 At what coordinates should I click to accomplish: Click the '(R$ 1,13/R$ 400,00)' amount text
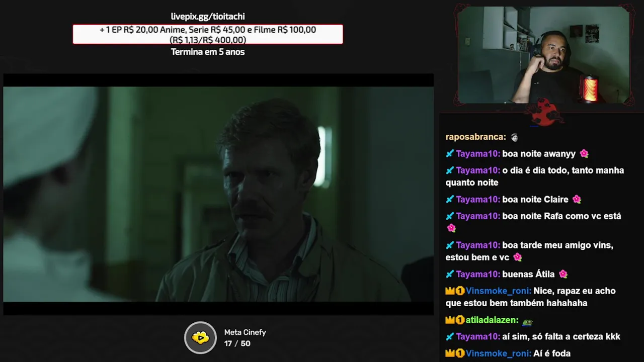[x=208, y=40]
